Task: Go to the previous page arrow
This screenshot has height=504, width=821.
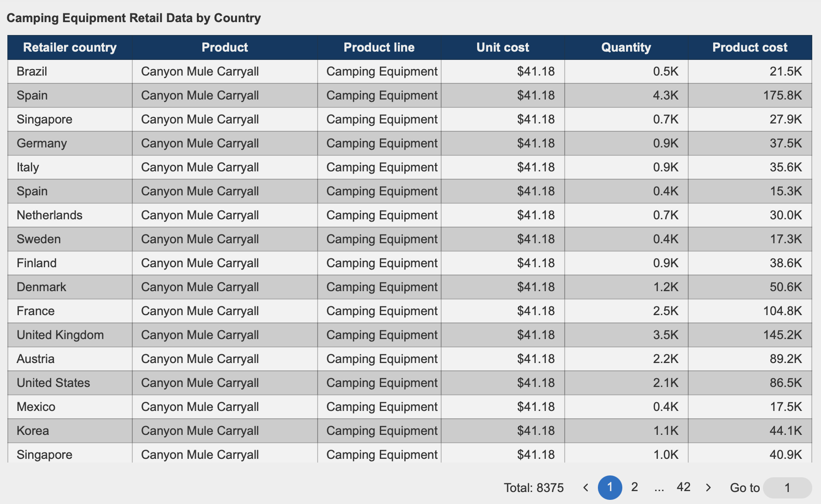Action: click(585, 487)
